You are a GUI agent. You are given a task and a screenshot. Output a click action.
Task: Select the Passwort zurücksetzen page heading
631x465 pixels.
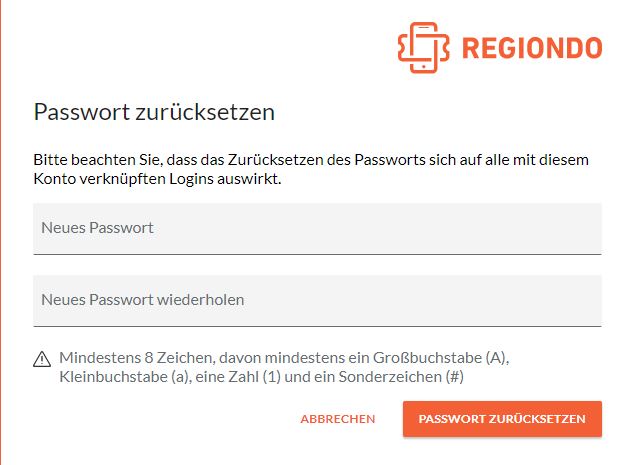tap(154, 112)
